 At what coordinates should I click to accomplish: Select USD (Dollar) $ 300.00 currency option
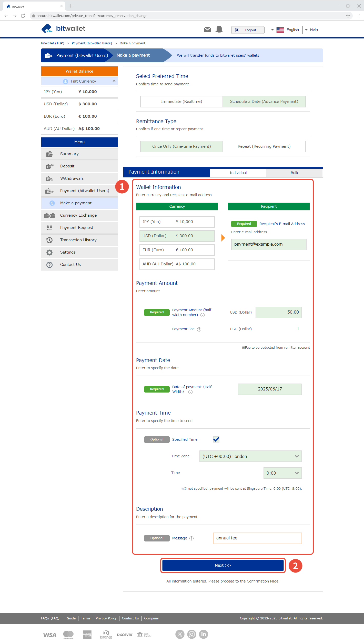tap(177, 236)
